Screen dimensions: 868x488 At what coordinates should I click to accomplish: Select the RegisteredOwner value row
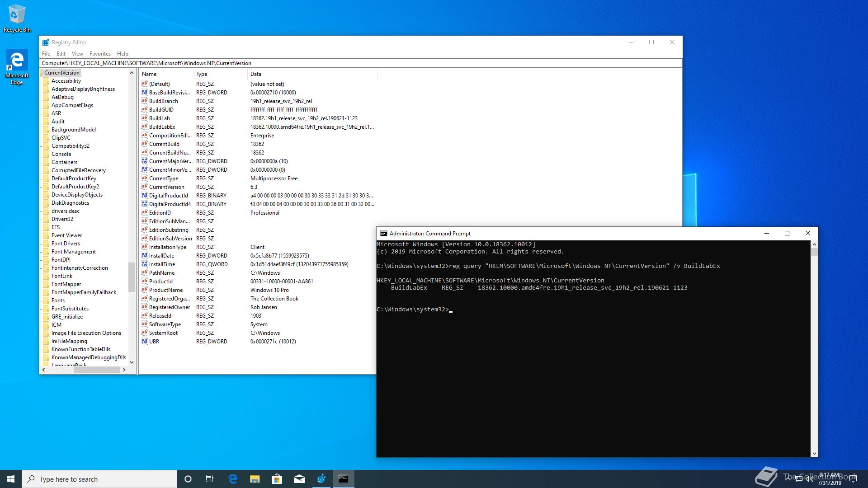(x=258, y=307)
